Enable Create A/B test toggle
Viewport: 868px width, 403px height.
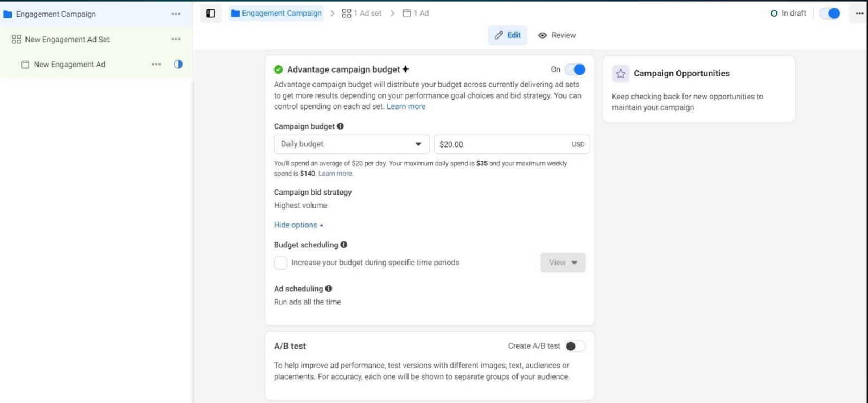[x=575, y=346]
